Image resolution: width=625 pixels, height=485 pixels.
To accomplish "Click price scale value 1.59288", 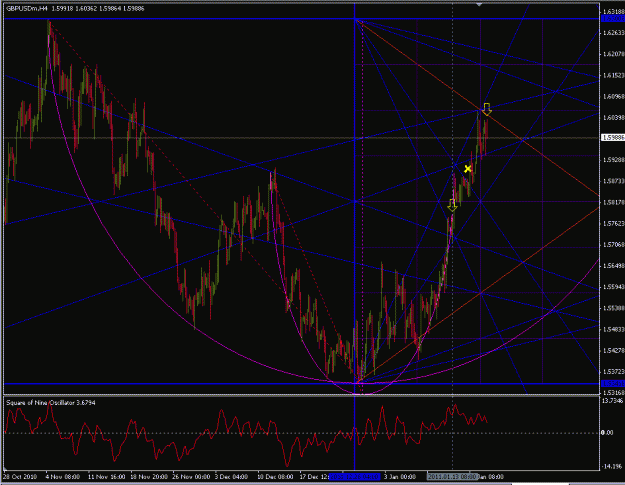I will point(614,160).
